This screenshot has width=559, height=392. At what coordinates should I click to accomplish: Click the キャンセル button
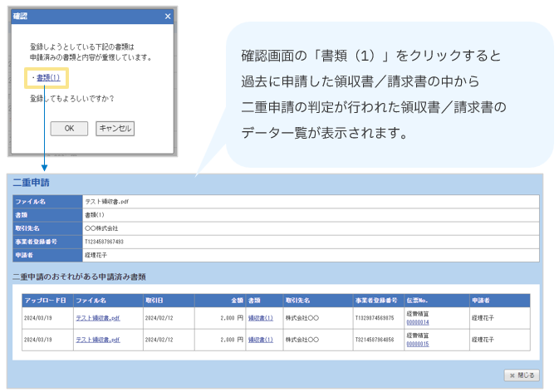point(115,128)
